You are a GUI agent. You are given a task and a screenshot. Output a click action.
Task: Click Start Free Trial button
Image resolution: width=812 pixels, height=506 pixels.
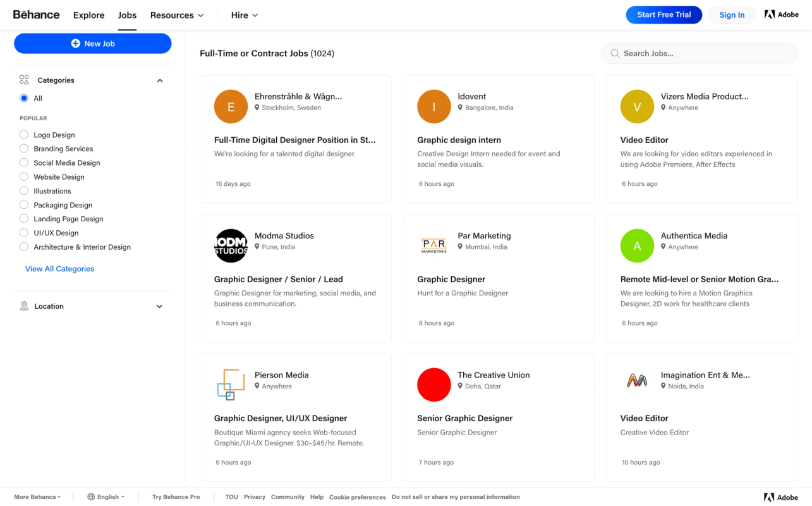pyautogui.click(x=664, y=15)
